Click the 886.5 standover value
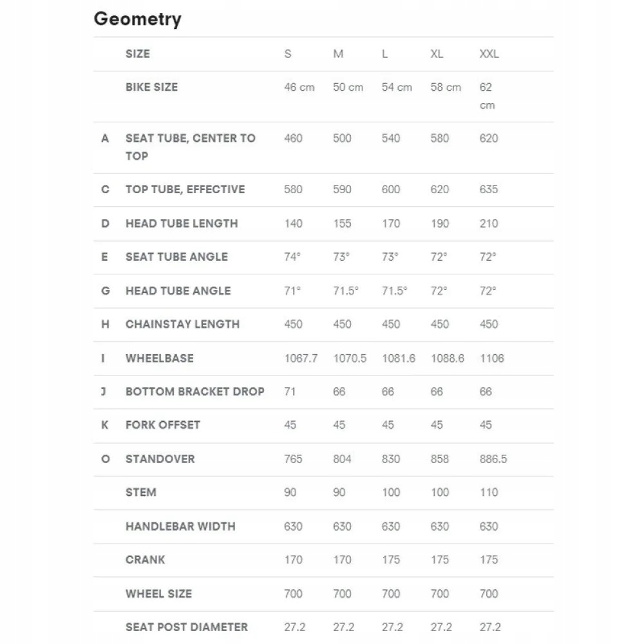Viewport: 644px width, 644px height. tap(494, 459)
